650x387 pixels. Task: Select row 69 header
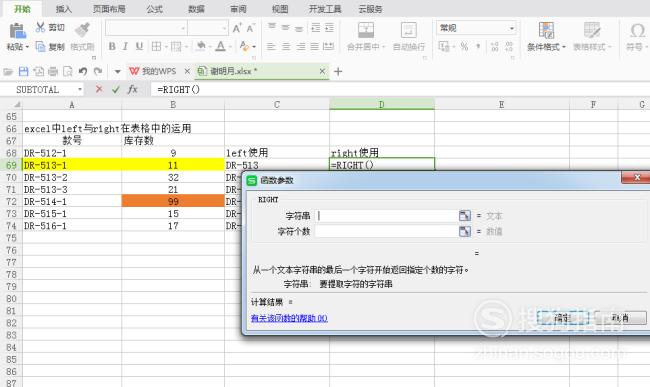click(11, 165)
